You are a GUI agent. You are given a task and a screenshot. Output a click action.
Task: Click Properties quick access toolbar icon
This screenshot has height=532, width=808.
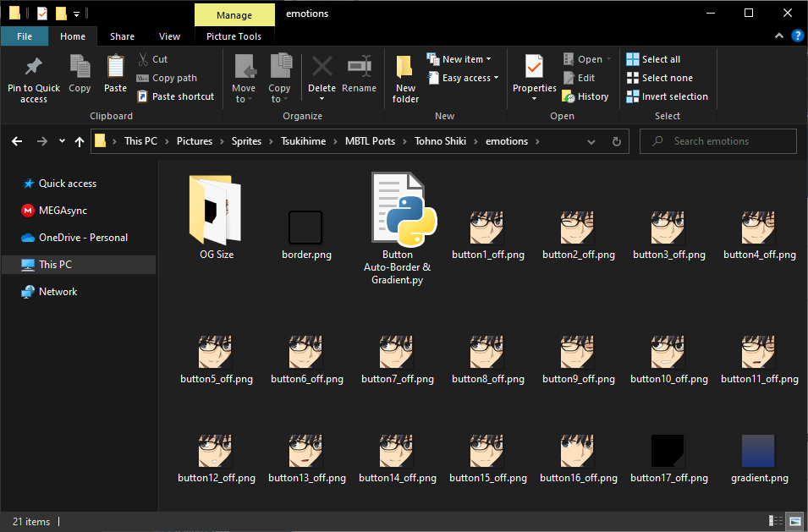point(42,14)
